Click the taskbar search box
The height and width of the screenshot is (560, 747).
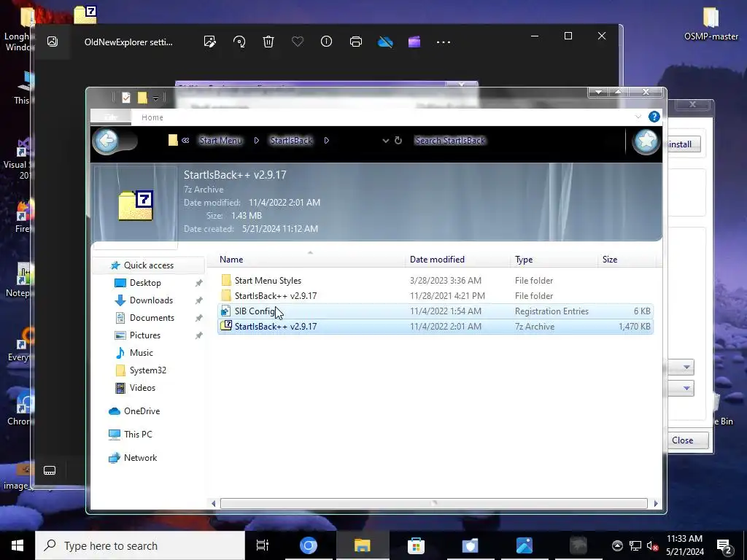(x=139, y=545)
